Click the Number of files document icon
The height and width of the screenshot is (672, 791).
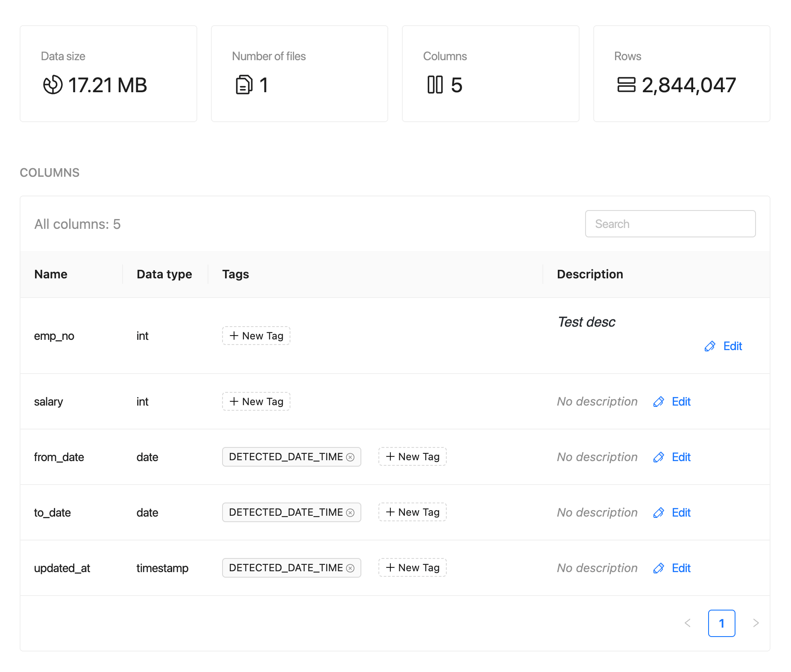pyautogui.click(x=244, y=85)
